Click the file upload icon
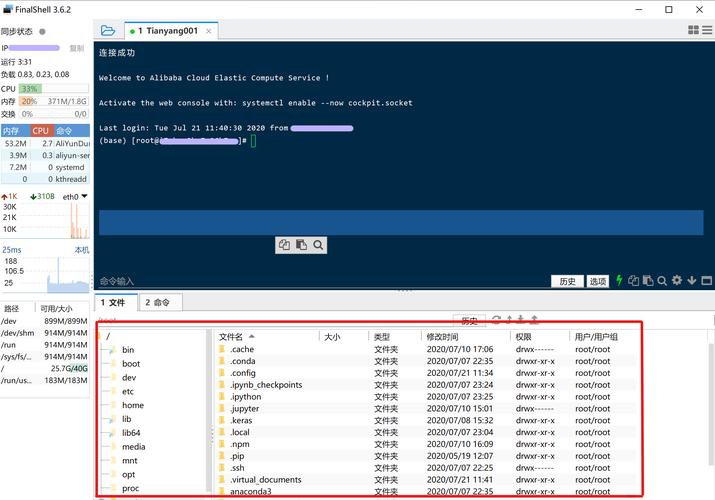715x500 pixels. coord(534,320)
